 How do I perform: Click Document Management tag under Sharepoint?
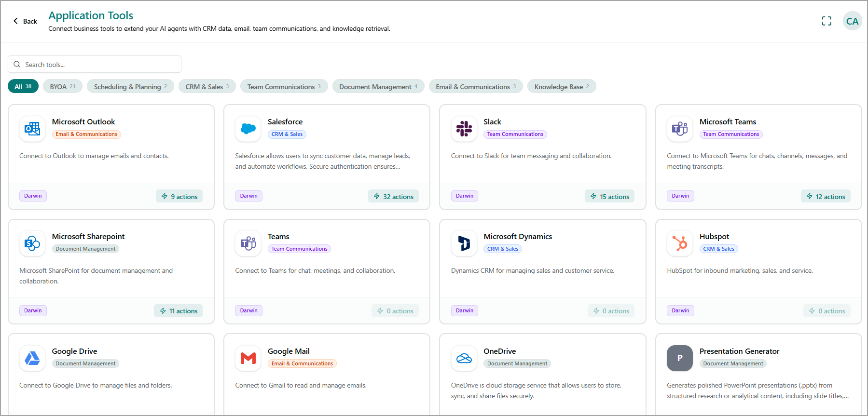click(x=85, y=249)
